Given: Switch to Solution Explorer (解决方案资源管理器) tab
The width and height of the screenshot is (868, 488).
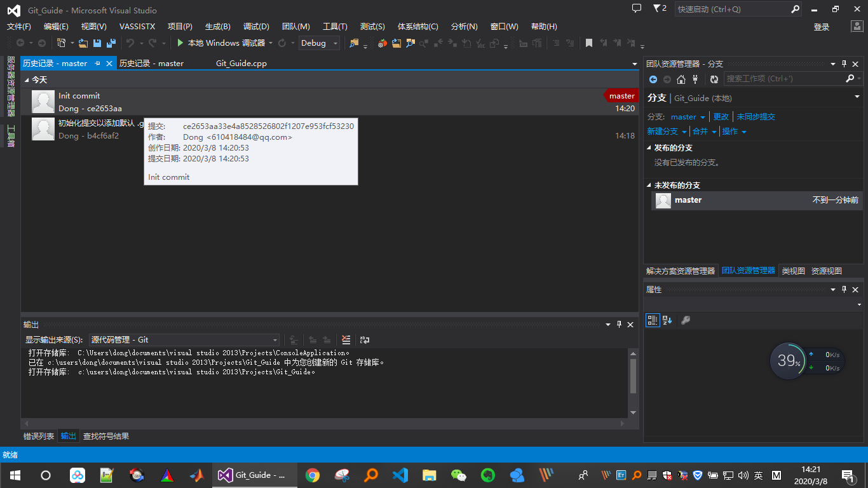Looking at the screenshot, I should click(681, 271).
